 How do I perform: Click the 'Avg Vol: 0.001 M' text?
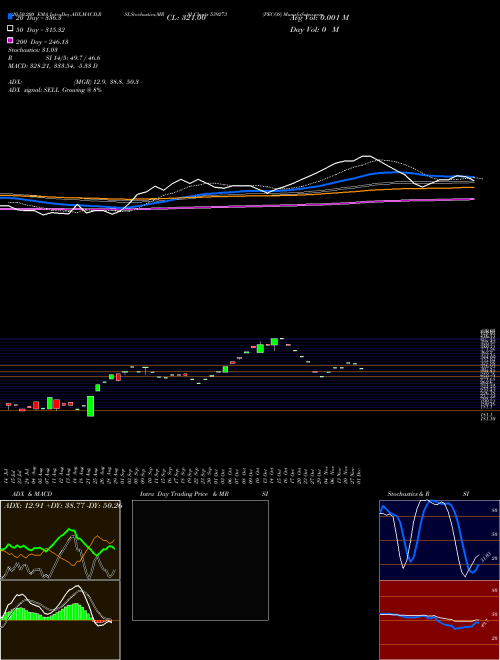tap(319, 18)
